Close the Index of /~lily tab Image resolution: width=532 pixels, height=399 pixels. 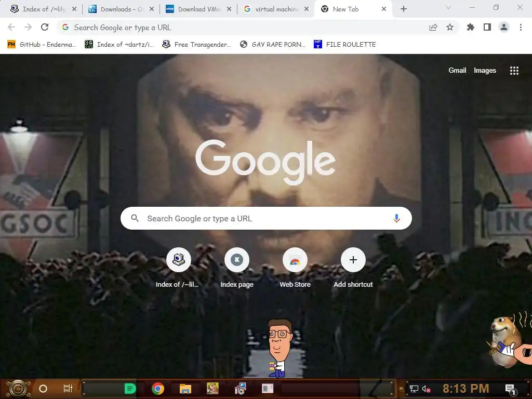point(74,9)
